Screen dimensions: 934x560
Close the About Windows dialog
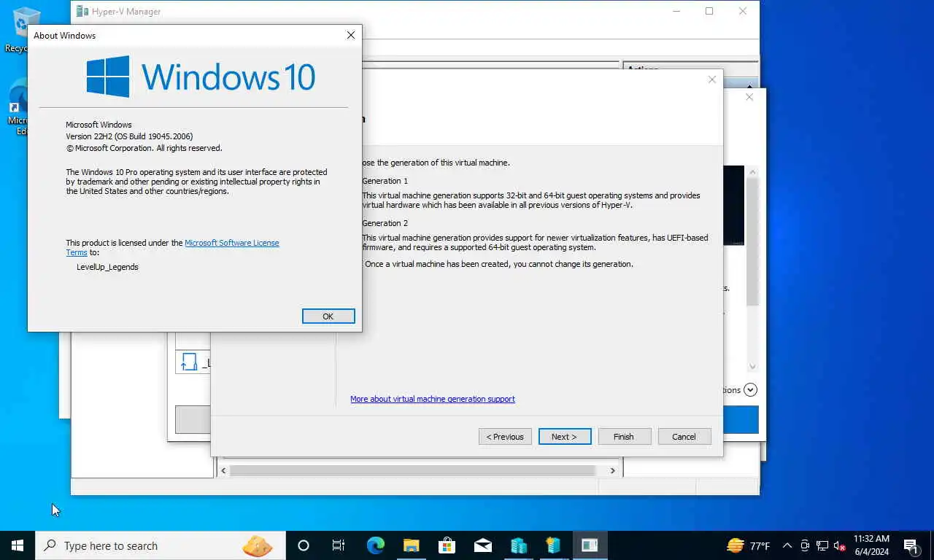(x=350, y=35)
